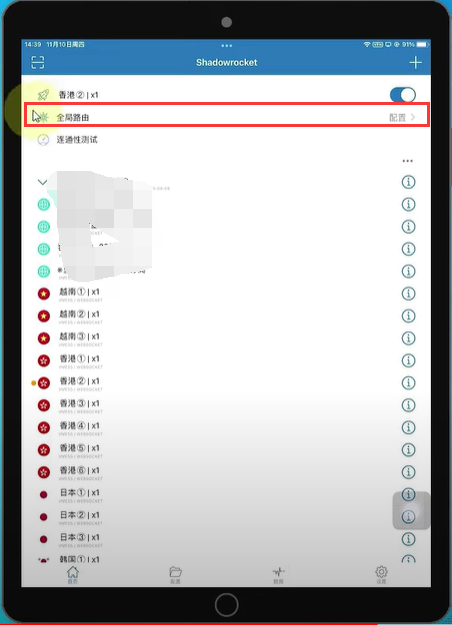Open info for 香港⑥ server
This screenshot has width=452, height=625.
click(408, 472)
